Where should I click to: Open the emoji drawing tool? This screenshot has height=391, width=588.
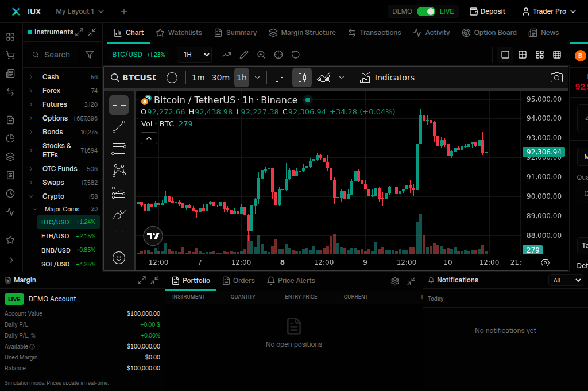(119, 258)
